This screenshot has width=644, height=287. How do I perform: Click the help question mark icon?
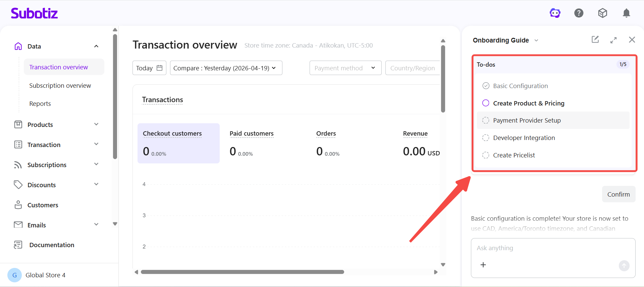579,13
